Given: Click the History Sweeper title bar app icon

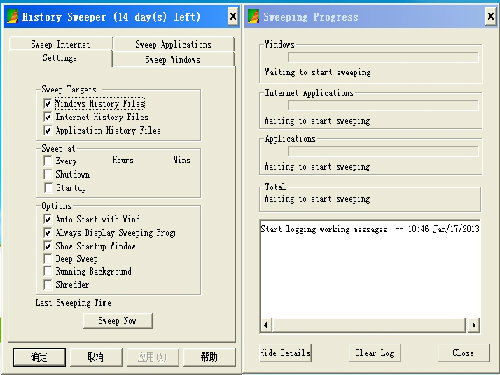Looking at the screenshot, I should 12,16.
